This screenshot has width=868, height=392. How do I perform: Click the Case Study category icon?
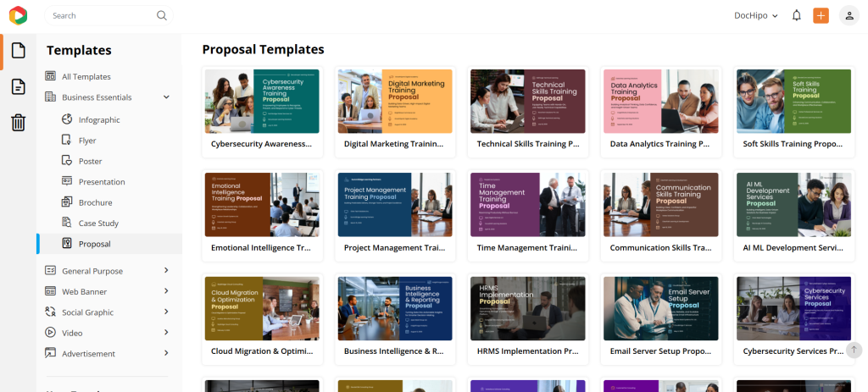point(67,223)
